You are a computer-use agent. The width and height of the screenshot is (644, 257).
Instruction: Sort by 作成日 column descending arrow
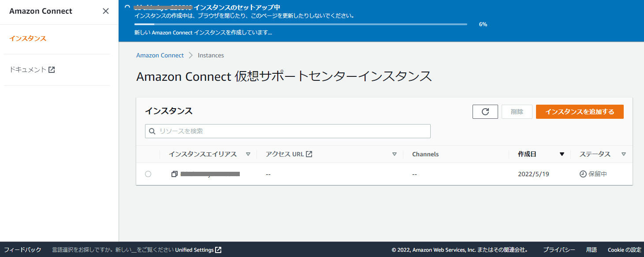[x=562, y=154]
